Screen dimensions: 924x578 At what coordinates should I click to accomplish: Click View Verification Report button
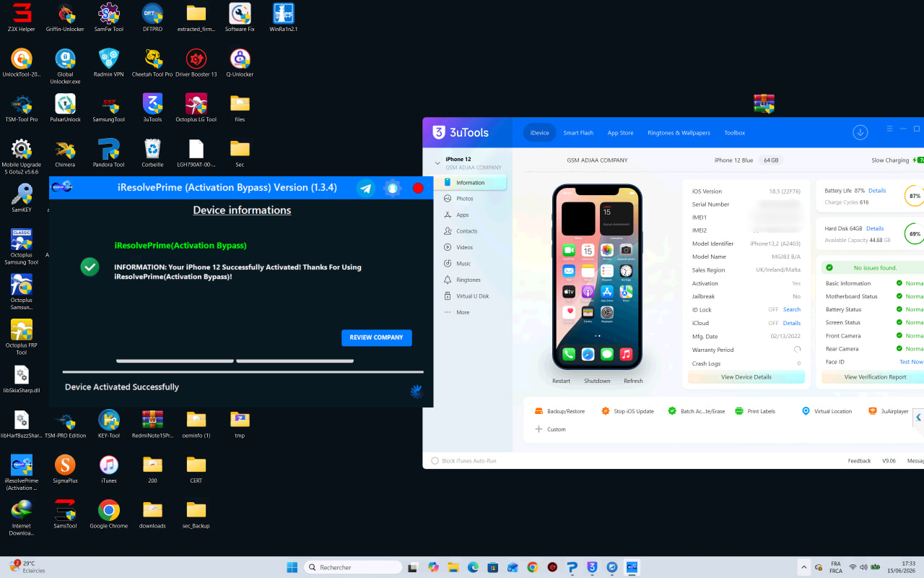click(875, 376)
